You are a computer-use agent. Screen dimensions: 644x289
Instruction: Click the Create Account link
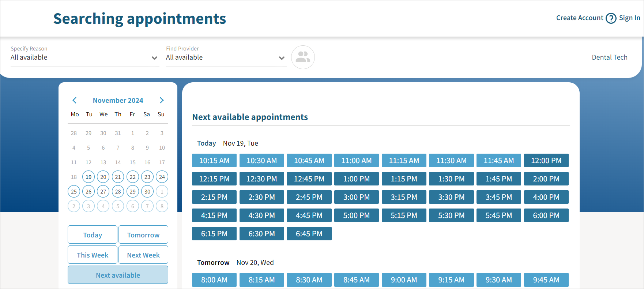coord(580,18)
